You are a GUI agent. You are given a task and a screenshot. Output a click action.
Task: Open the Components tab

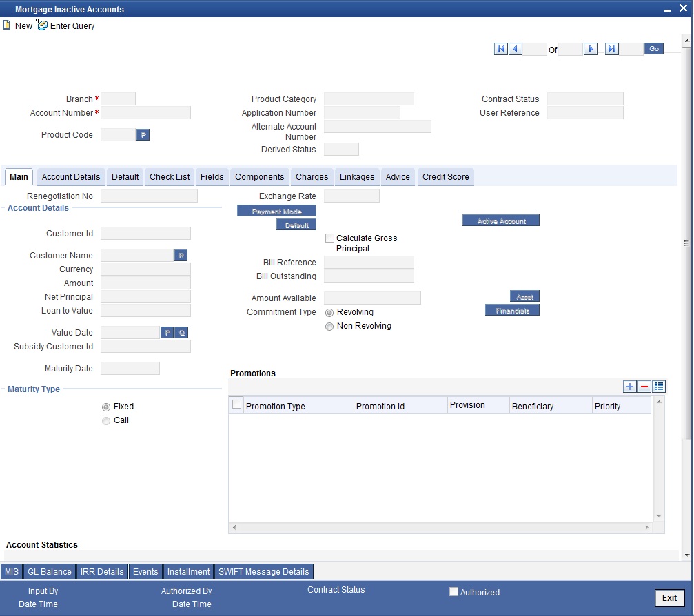[x=259, y=177]
